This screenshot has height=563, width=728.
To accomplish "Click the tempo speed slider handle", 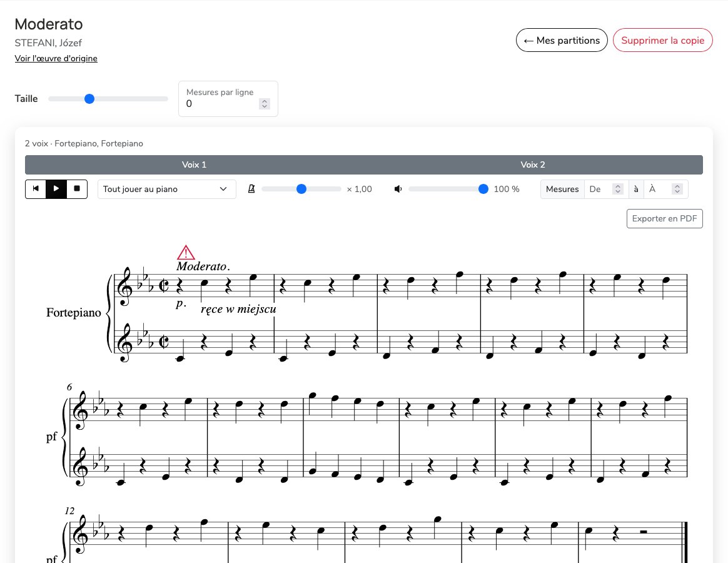I will click(301, 189).
